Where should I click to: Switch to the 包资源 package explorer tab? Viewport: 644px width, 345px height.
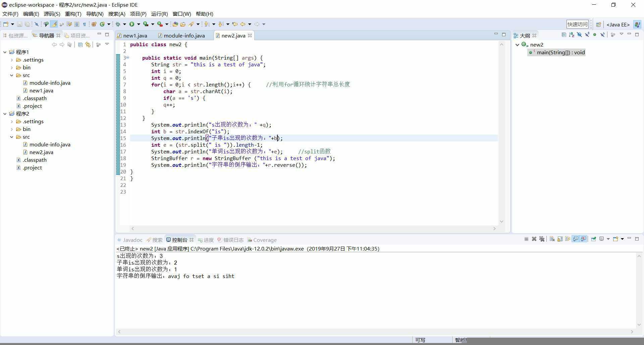(x=15, y=36)
